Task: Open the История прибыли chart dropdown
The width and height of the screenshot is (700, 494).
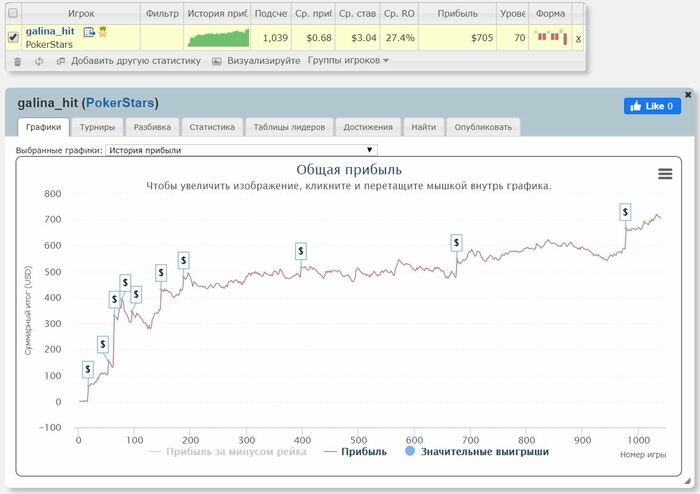Action: (x=241, y=150)
